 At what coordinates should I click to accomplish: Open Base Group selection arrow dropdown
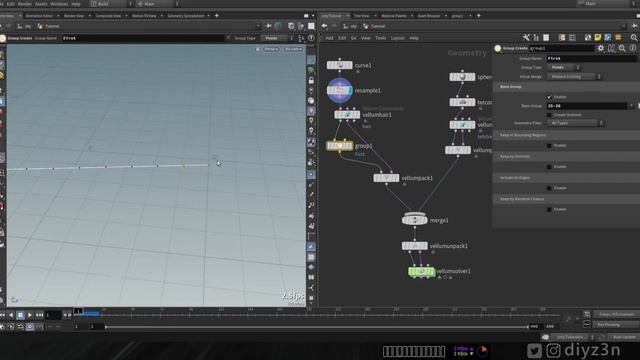pyautogui.click(x=631, y=106)
